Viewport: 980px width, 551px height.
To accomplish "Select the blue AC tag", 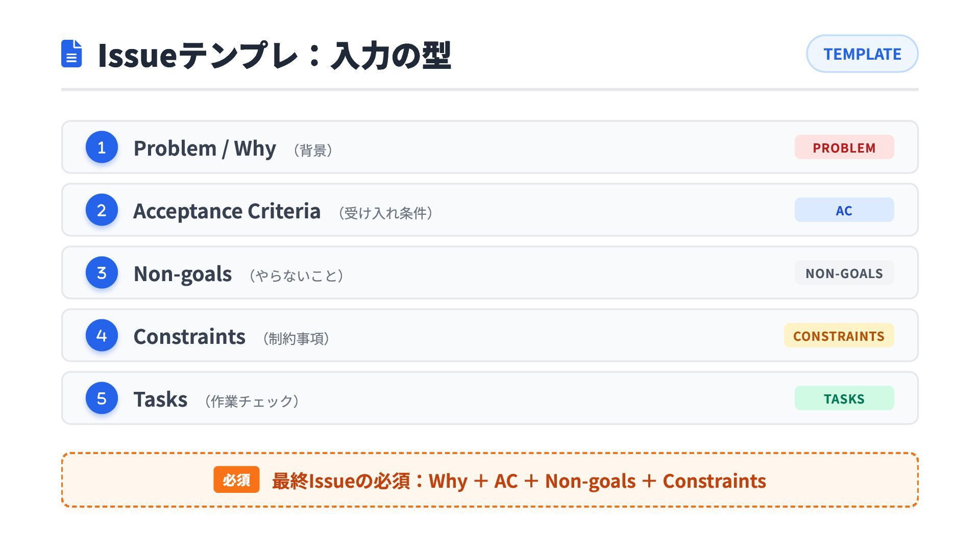I will click(x=844, y=210).
